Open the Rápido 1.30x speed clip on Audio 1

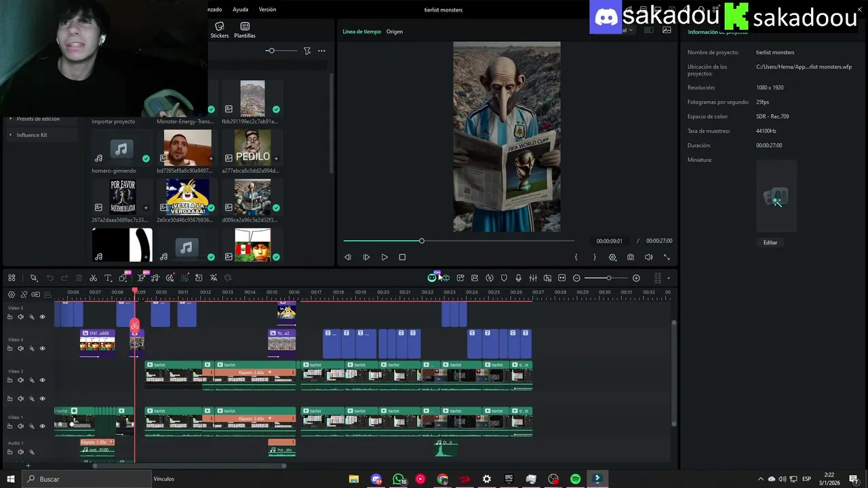(x=98, y=442)
